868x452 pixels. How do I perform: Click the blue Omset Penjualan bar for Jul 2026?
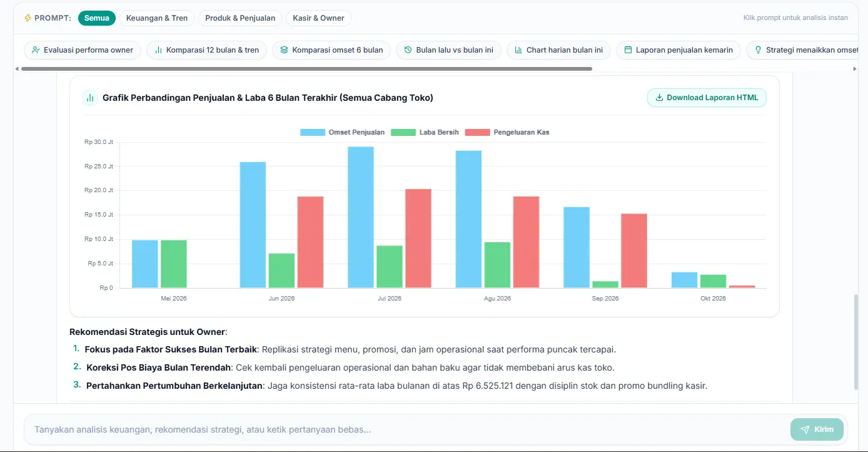361,217
